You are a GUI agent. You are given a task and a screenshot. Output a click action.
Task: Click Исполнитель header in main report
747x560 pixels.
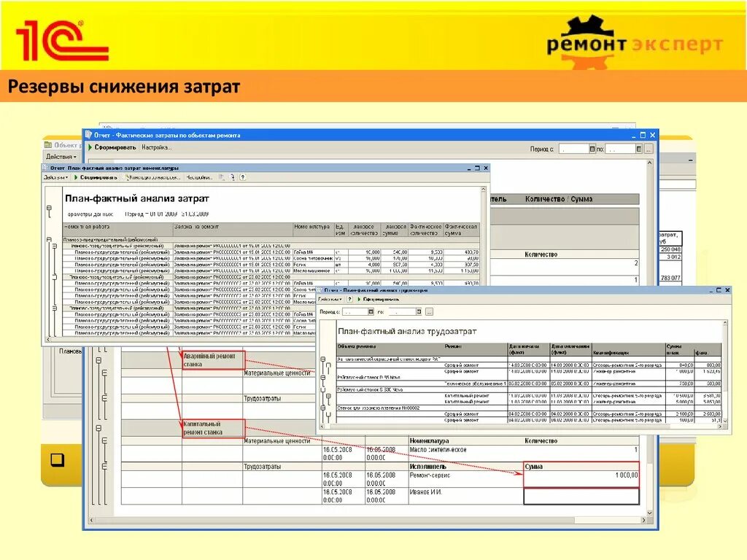(x=427, y=467)
